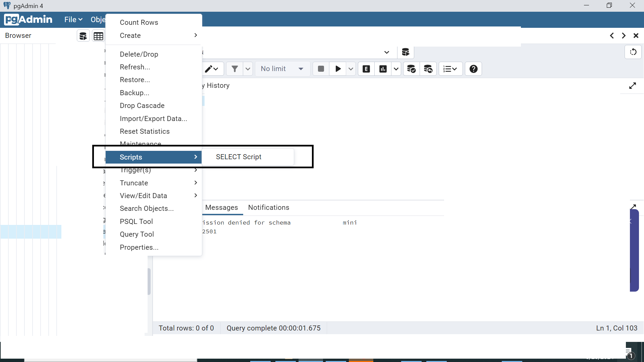644x362 pixels.
Task: Open the Messages tab
Action: 221,207
